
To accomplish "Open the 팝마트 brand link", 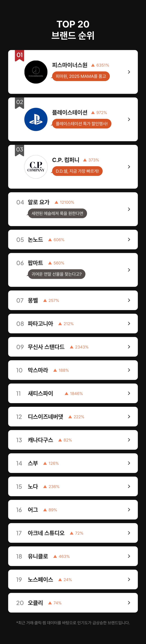I will pyautogui.click(x=35, y=263).
